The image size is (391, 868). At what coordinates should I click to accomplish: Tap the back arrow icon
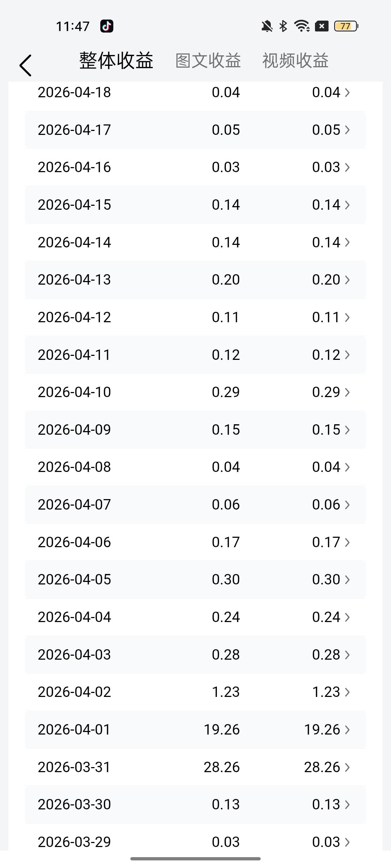(25, 65)
